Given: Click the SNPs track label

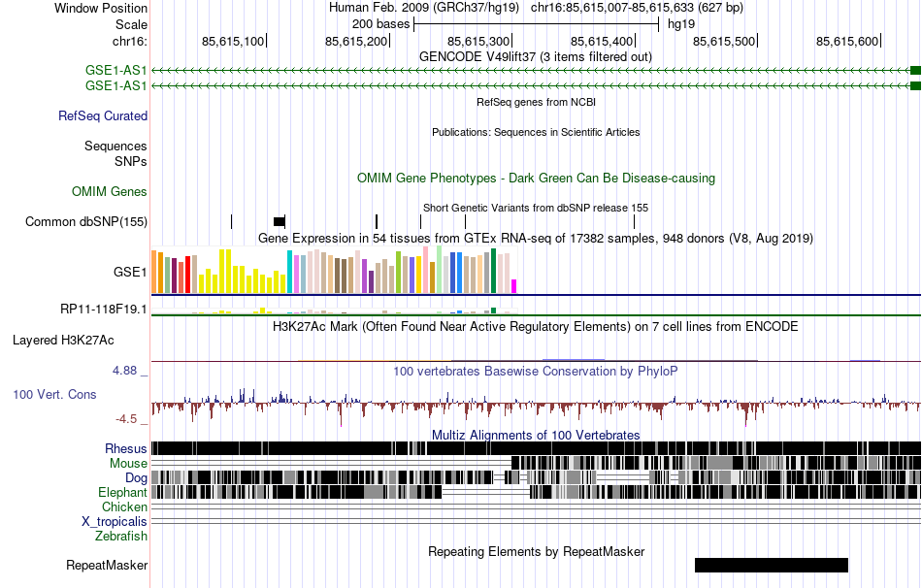Looking at the screenshot, I should pyautogui.click(x=131, y=161).
